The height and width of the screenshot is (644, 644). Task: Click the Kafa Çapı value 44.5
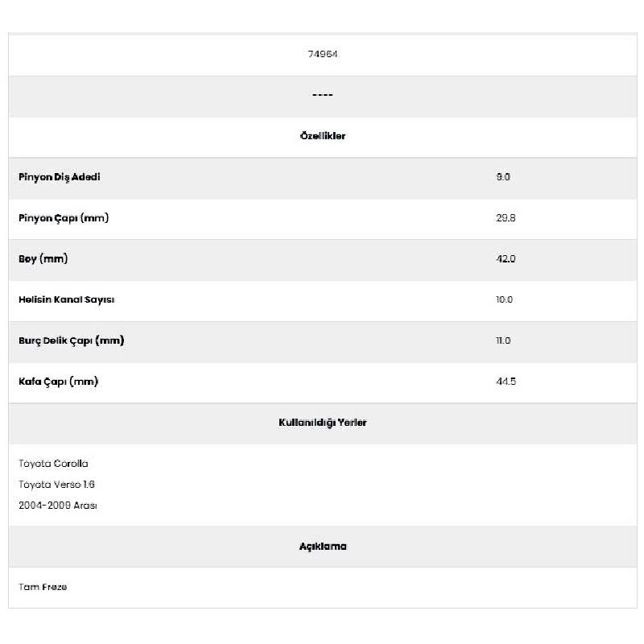pos(506,382)
